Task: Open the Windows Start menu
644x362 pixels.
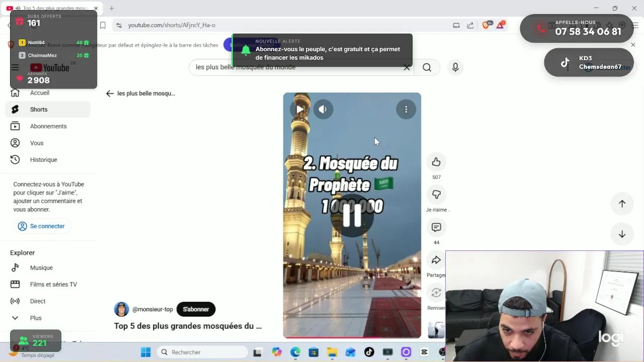Action: click(146, 352)
